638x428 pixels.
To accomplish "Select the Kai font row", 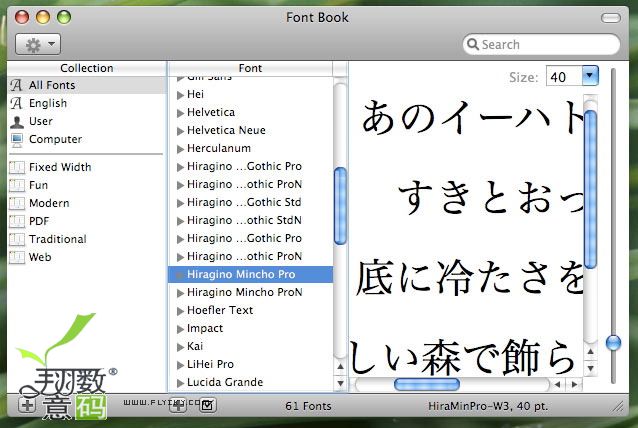I will tap(250, 346).
